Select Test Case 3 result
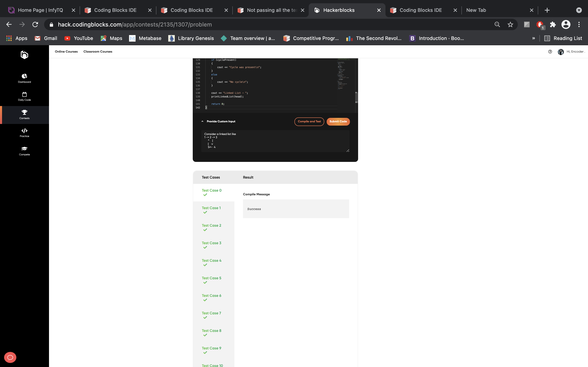This screenshot has height=367, width=588. tap(211, 243)
